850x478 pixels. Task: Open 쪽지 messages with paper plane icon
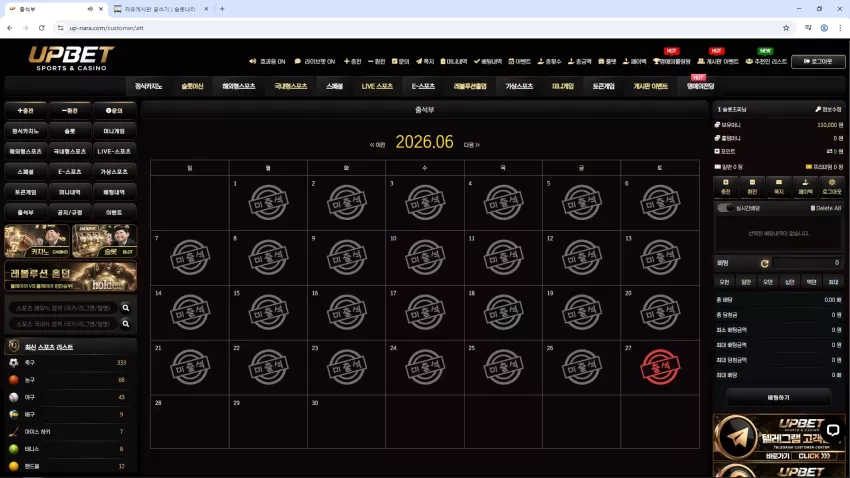(425, 61)
